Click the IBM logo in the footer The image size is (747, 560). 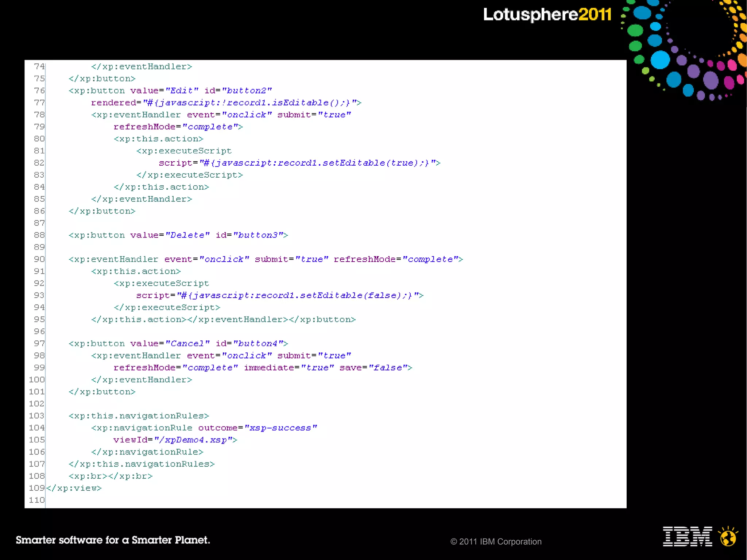tap(687, 536)
